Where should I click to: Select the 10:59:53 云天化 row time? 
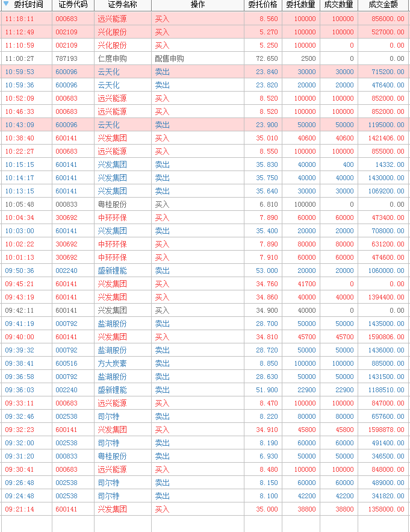tap(19, 72)
